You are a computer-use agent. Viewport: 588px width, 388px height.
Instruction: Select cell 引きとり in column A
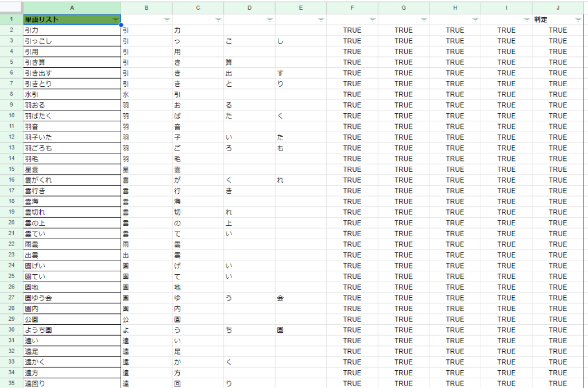tap(72, 84)
